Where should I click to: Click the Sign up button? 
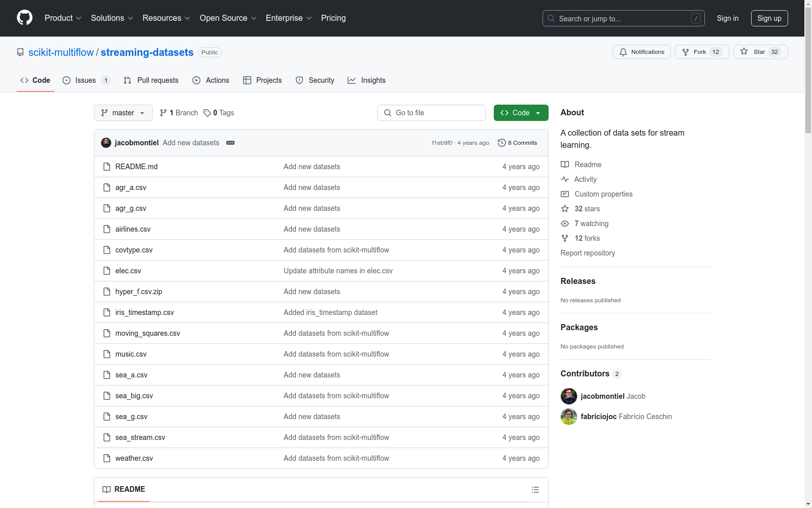point(769,18)
